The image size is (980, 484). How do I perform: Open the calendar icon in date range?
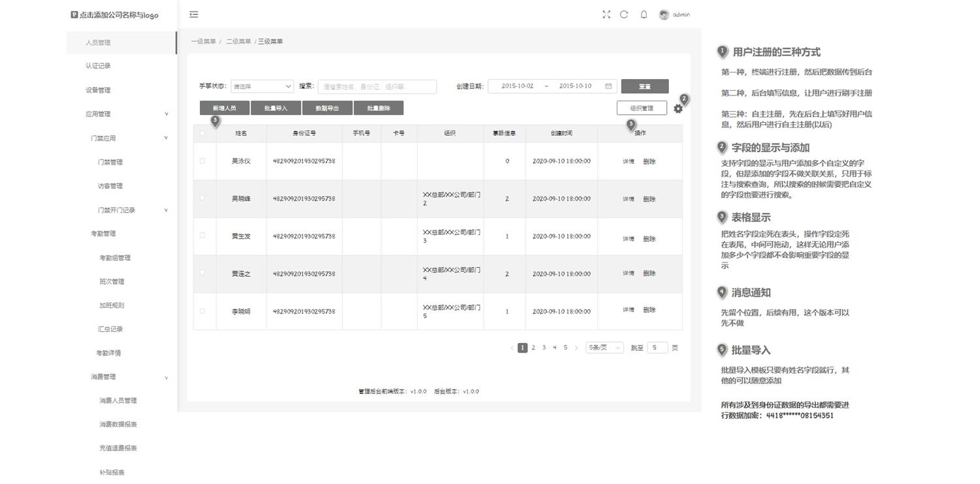tap(608, 86)
